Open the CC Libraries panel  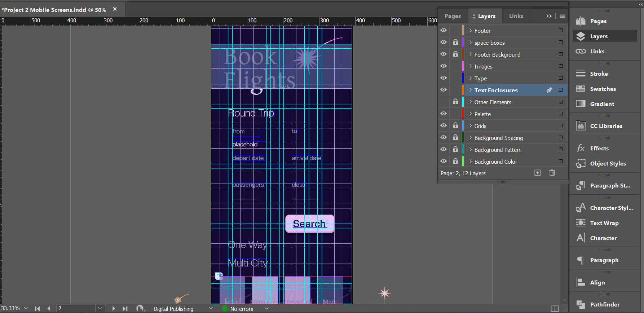[606, 126]
